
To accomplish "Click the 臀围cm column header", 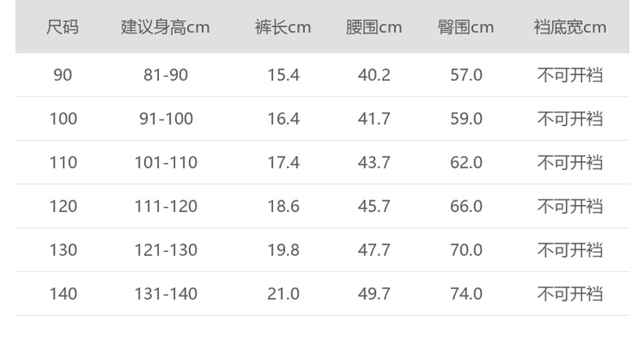I will tap(465, 27).
